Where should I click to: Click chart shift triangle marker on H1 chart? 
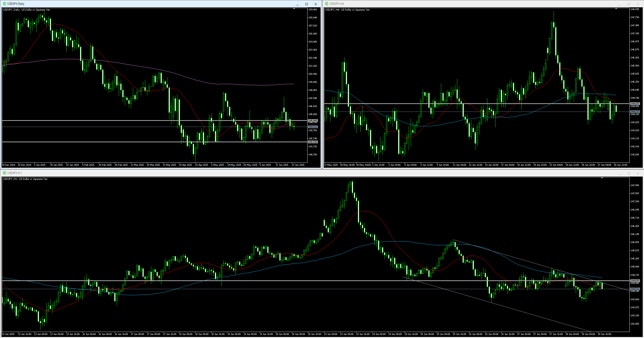tap(602, 178)
